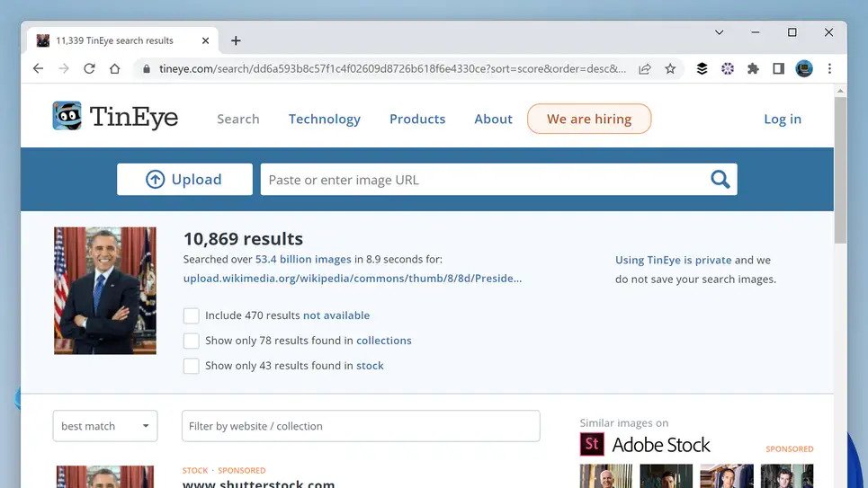Viewport: 868px width, 488px height.
Task: Open the purple flower extension icon
Action: (x=728, y=68)
